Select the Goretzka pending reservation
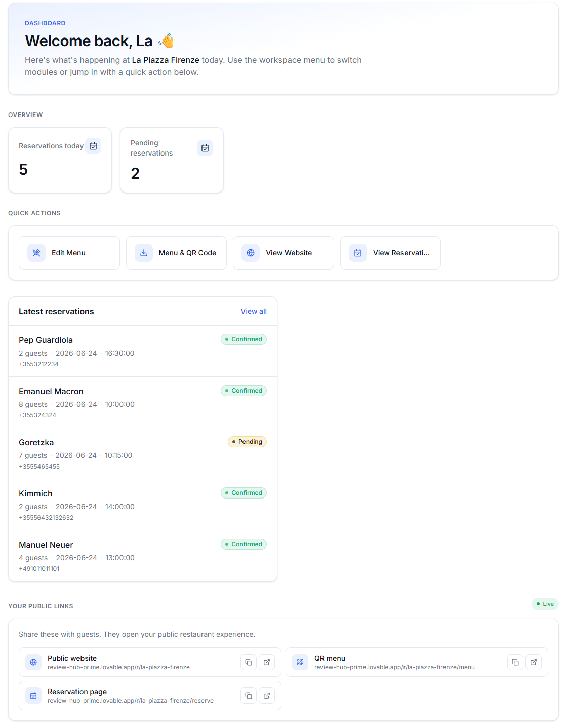566x728 pixels. tap(143, 453)
